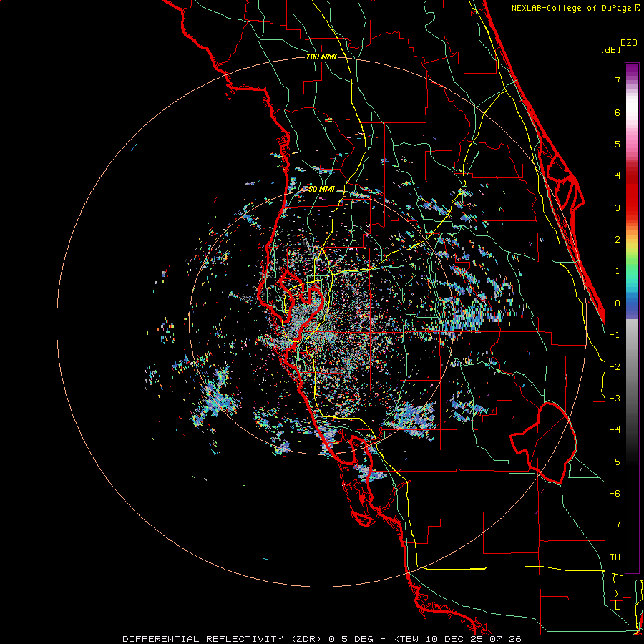Screen dimensions: 644x644
Task: Click the -7 value on the color scale
Action: 615,525
